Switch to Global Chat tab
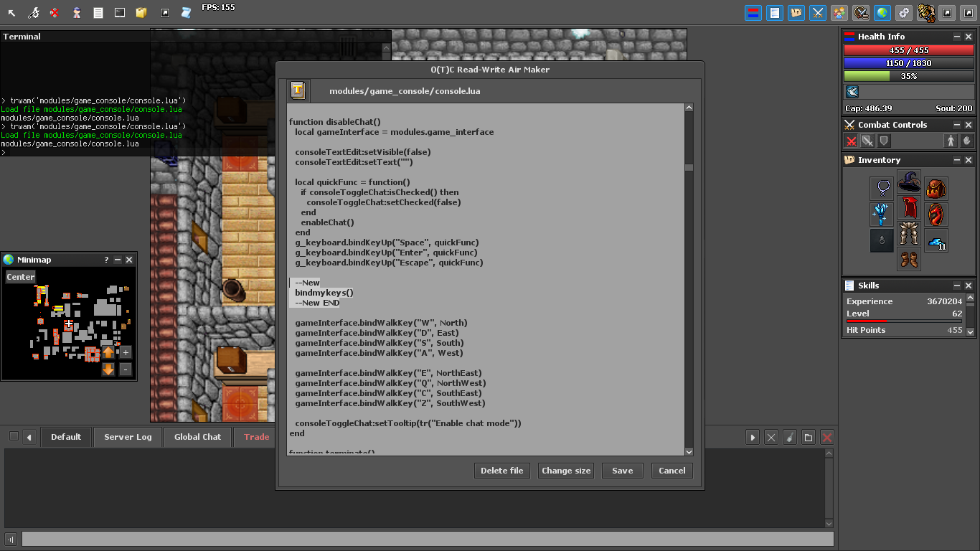The width and height of the screenshot is (980, 551). [x=197, y=437]
